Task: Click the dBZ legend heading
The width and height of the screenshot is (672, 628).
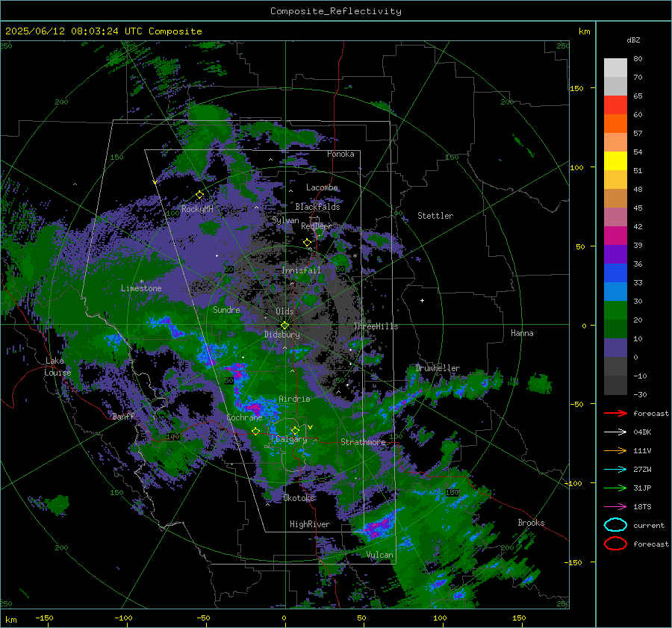Action: coord(633,40)
